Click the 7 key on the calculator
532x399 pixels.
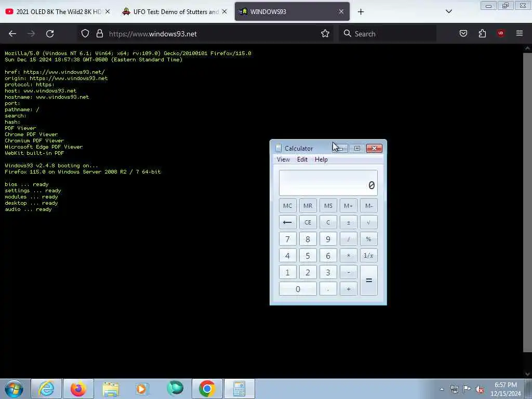(287, 239)
